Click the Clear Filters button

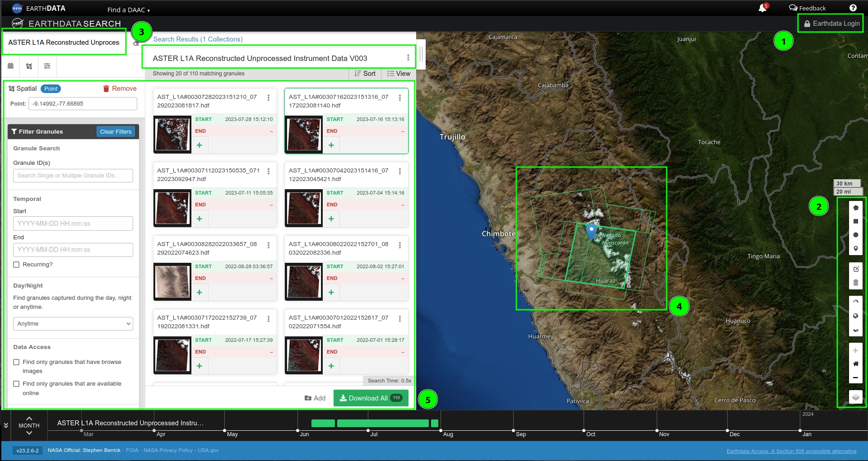116,132
